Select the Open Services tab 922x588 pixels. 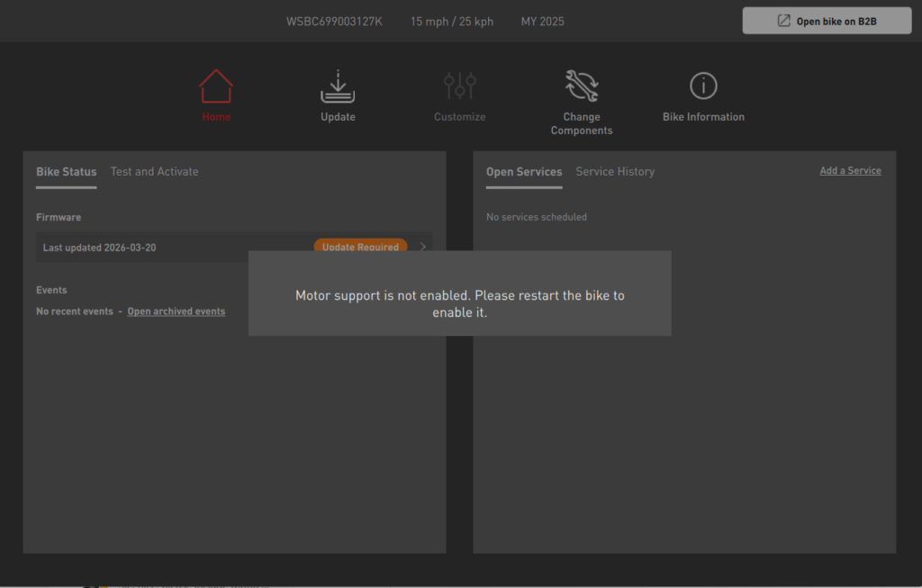(524, 171)
